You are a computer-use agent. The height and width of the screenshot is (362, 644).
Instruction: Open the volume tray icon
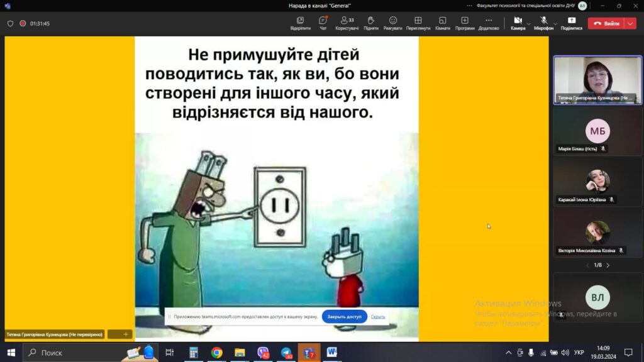point(565,353)
